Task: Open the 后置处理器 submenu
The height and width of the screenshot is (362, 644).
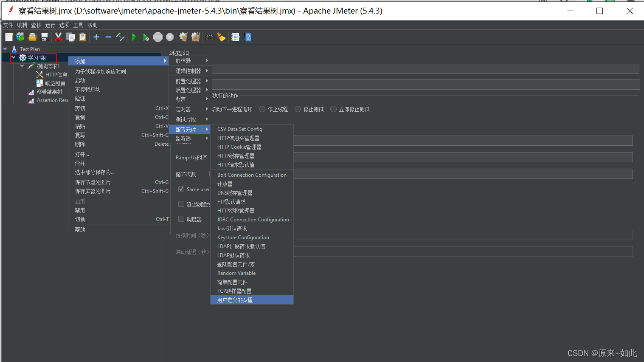Action: point(191,90)
